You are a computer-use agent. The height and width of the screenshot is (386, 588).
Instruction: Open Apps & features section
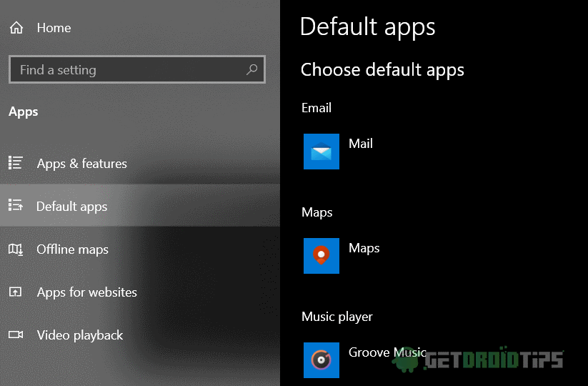click(140, 163)
